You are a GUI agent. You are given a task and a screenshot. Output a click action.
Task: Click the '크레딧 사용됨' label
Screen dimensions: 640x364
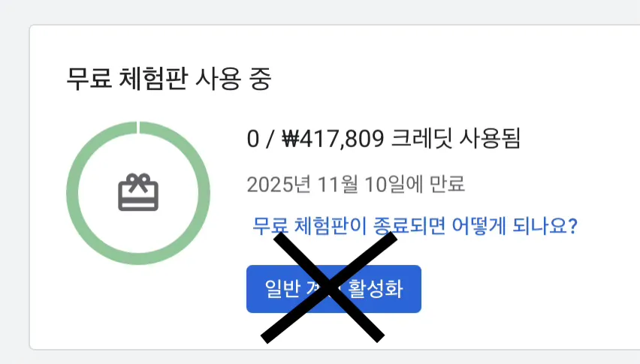click(x=456, y=138)
